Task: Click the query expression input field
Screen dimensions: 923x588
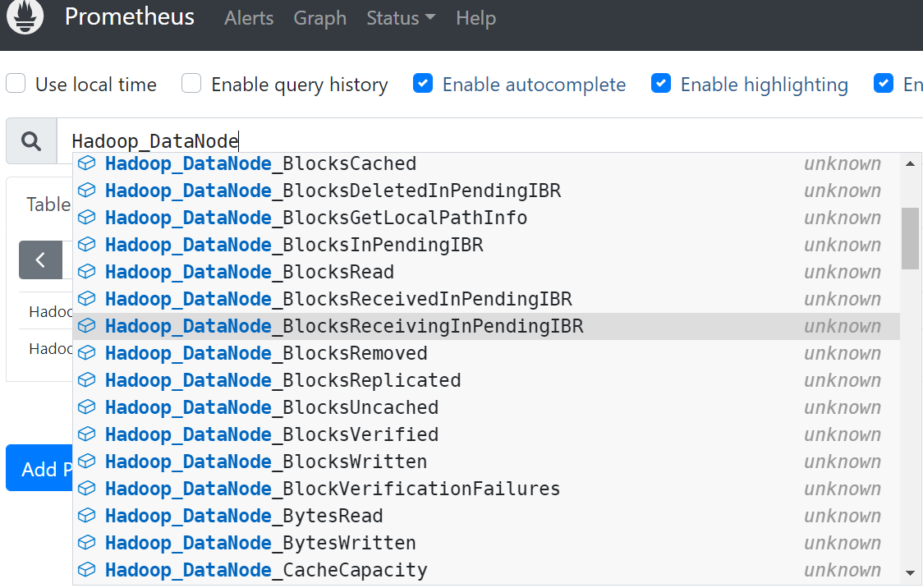Action: (x=493, y=141)
